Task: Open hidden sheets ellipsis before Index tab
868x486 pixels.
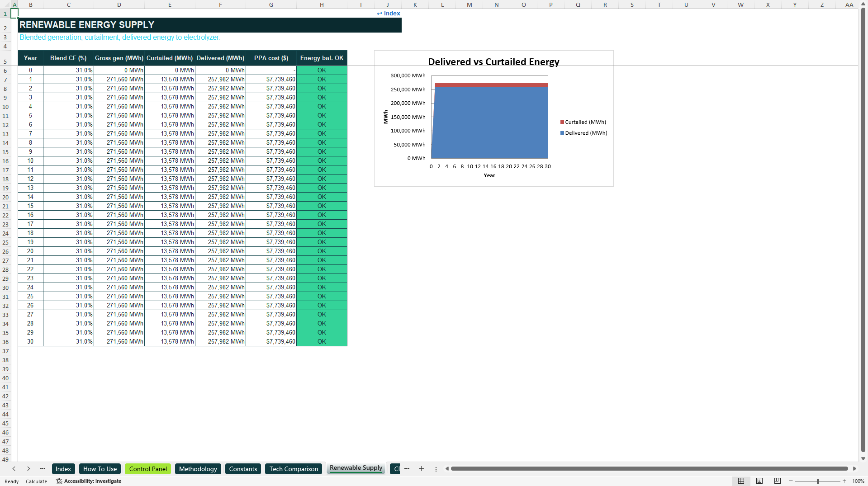Action: [43, 469]
